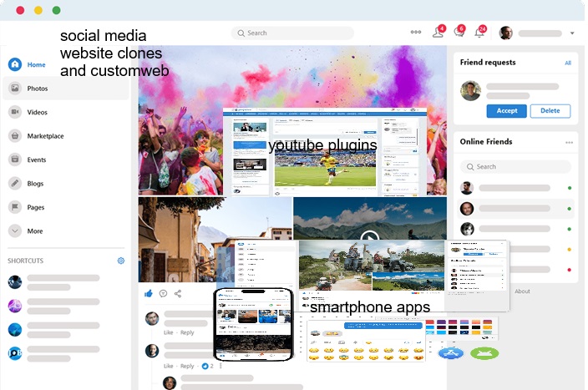This screenshot has width=588, height=390.
Task: Like the post with thumbs-up icon
Action: point(149,293)
